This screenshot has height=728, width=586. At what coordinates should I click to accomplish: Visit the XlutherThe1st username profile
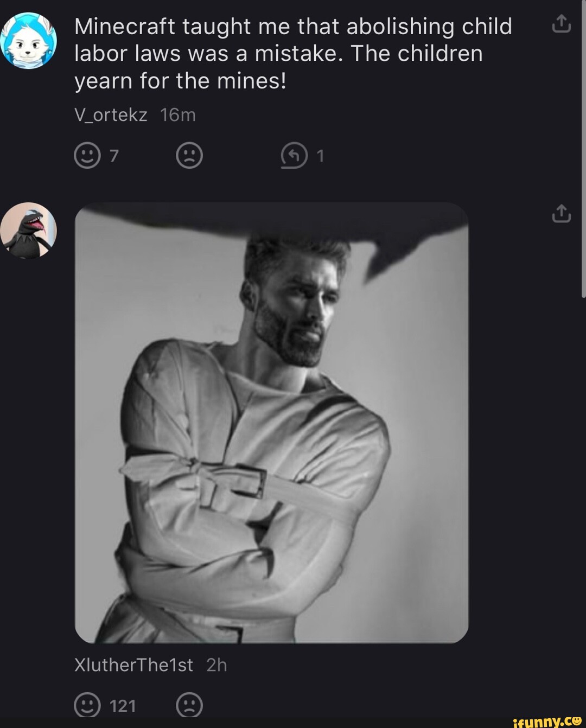(133, 665)
